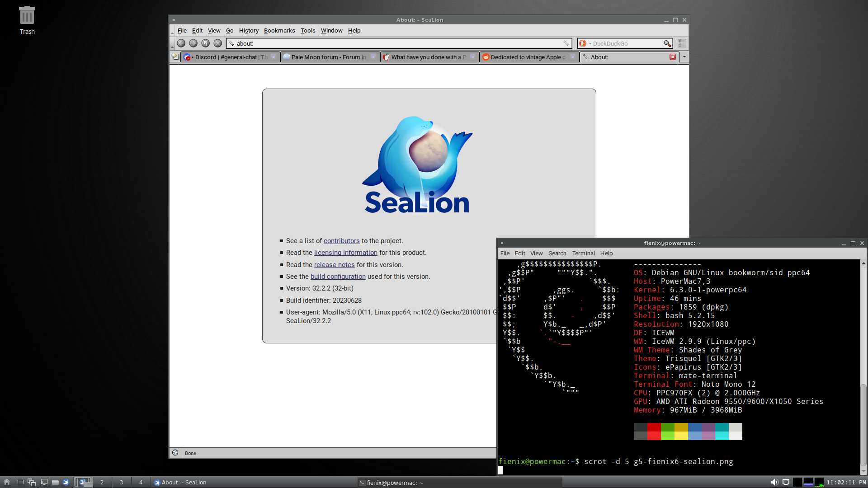Click the magnifier search button in DuckDuckGo box
This screenshot has width=868, height=488.
tap(667, 43)
